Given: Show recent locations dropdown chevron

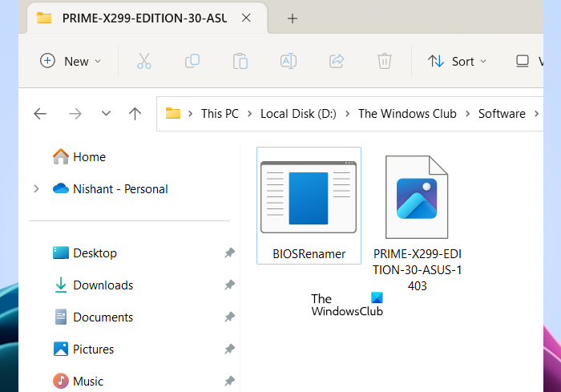Looking at the screenshot, I should click(106, 114).
